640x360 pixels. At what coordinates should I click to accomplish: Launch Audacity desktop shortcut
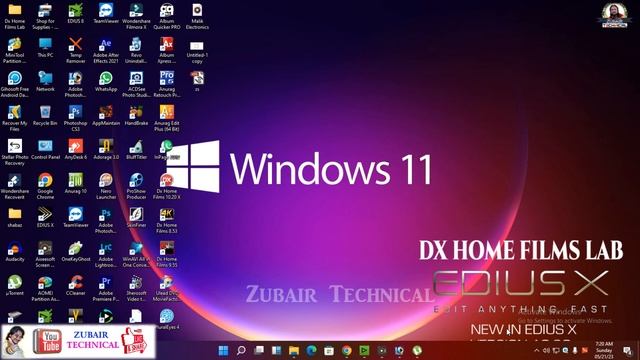(15, 251)
